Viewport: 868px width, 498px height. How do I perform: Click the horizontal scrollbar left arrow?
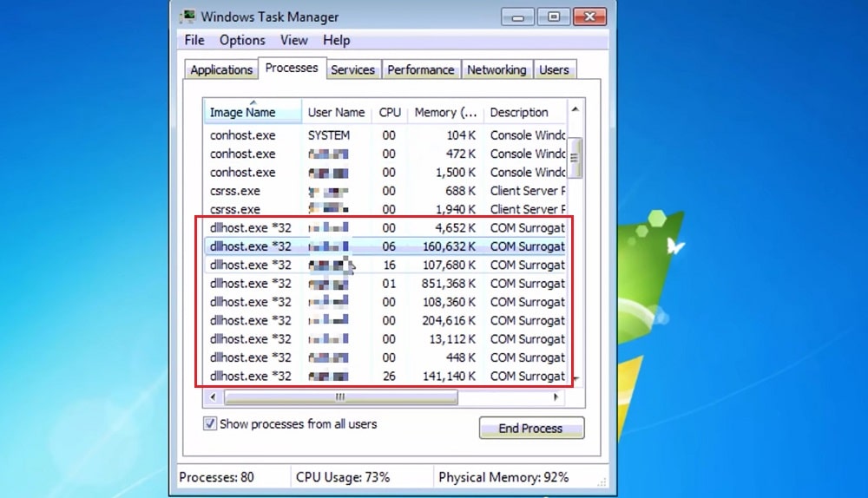214,396
